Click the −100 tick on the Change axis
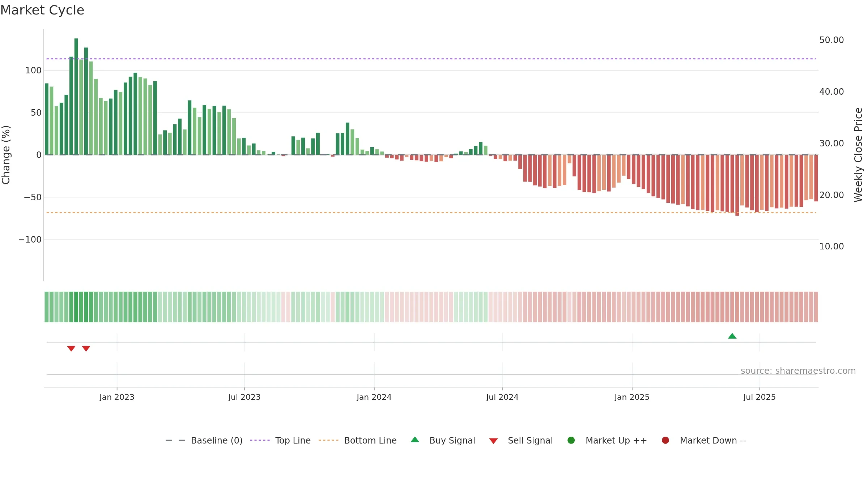868x488 pixels. tap(30, 240)
